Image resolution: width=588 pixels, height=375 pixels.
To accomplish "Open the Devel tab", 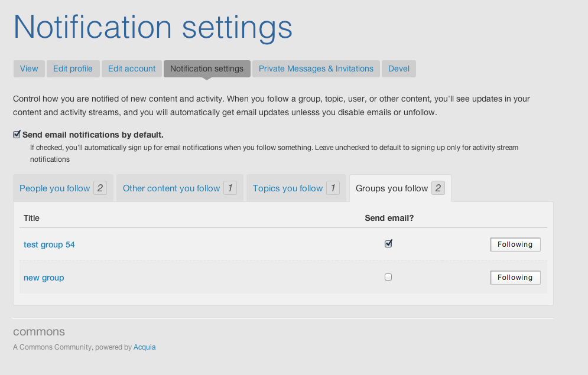I will 399,69.
